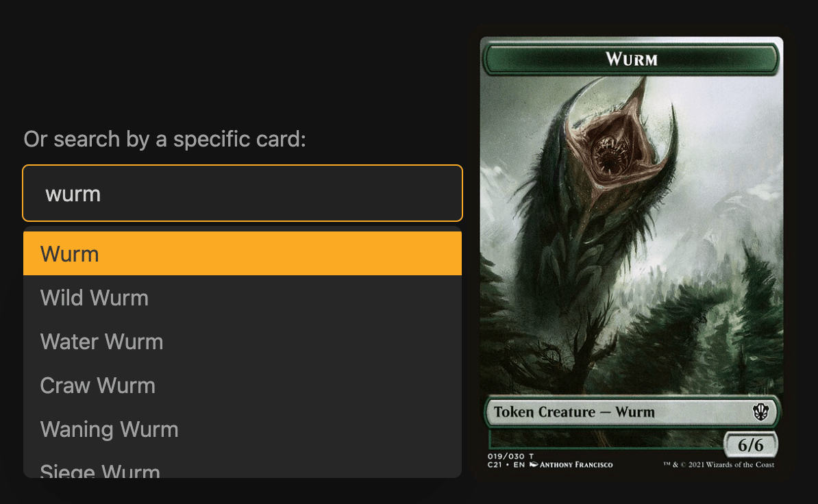
Task: Click the artist paintbrush icon beside Anthony Francisco
Action: pyautogui.click(x=534, y=464)
